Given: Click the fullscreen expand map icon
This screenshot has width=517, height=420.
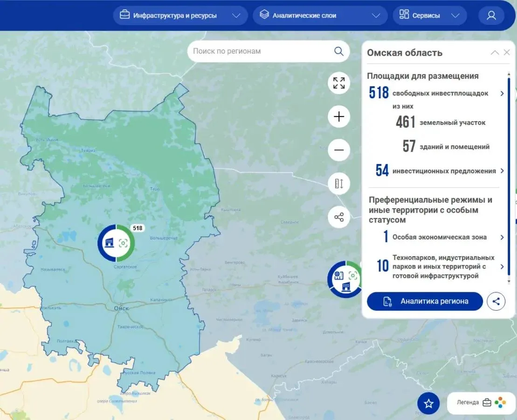Looking at the screenshot, I should 339,83.
